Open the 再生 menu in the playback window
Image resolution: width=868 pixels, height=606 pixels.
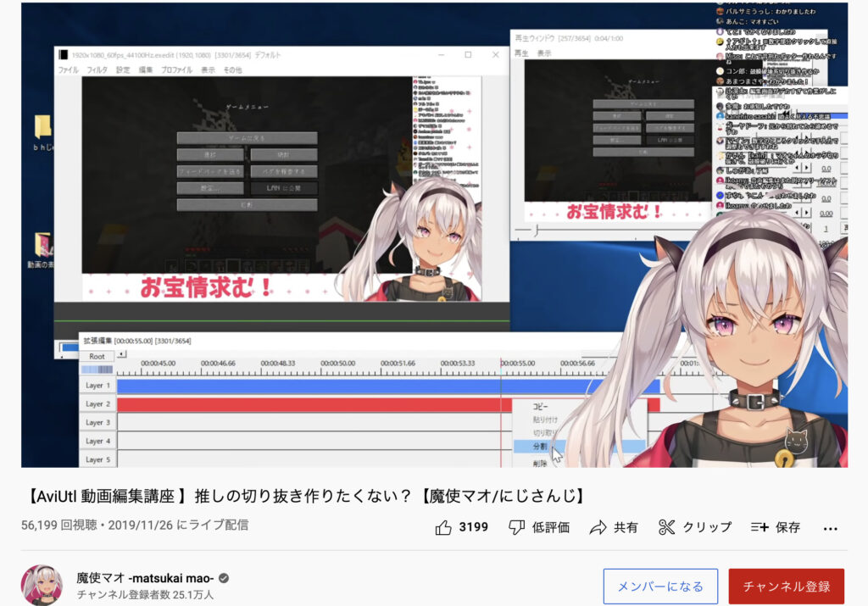(x=521, y=53)
